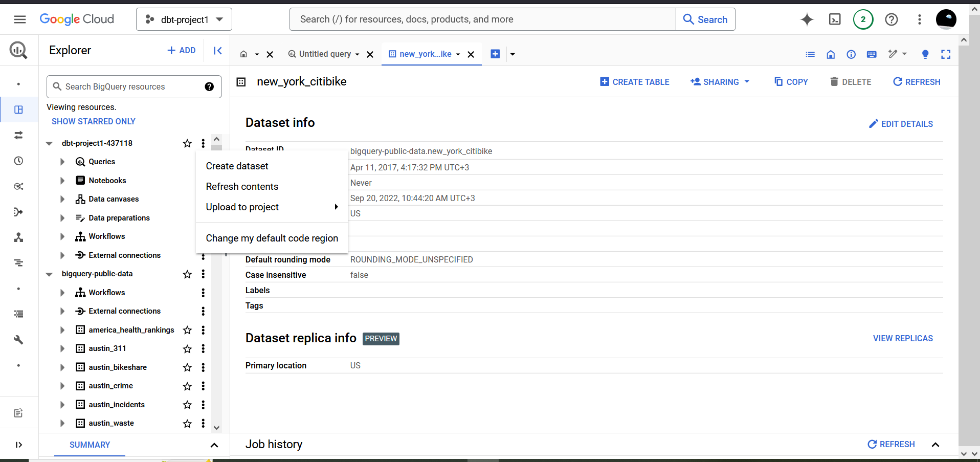Screen dimensions: 980x462
Task: Star the america_health_rankings dataset
Action: coord(187,330)
